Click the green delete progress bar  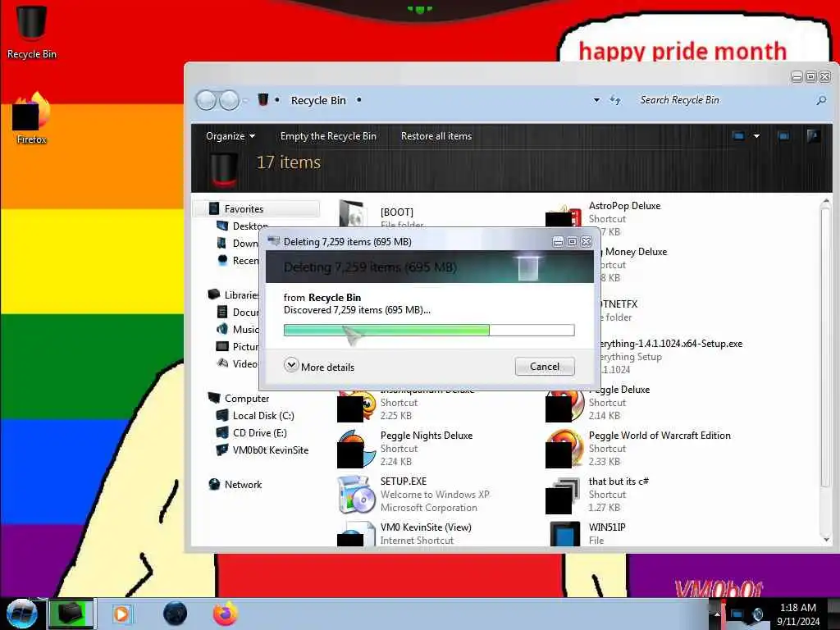click(x=428, y=330)
